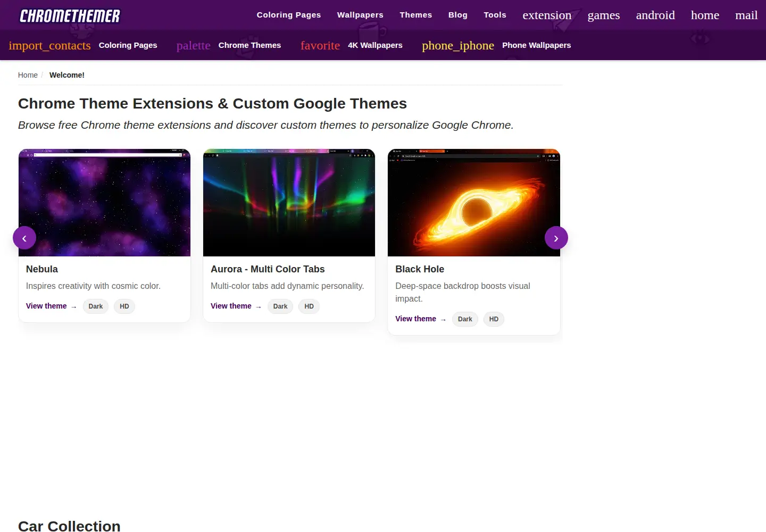
Task: Click the Home breadcrumb link
Action: [x=28, y=75]
